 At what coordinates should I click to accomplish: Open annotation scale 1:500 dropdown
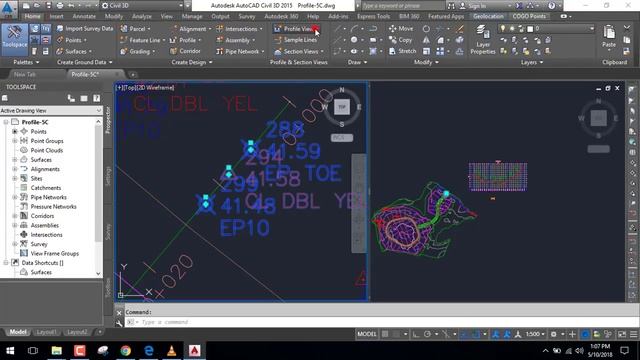click(535, 334)
